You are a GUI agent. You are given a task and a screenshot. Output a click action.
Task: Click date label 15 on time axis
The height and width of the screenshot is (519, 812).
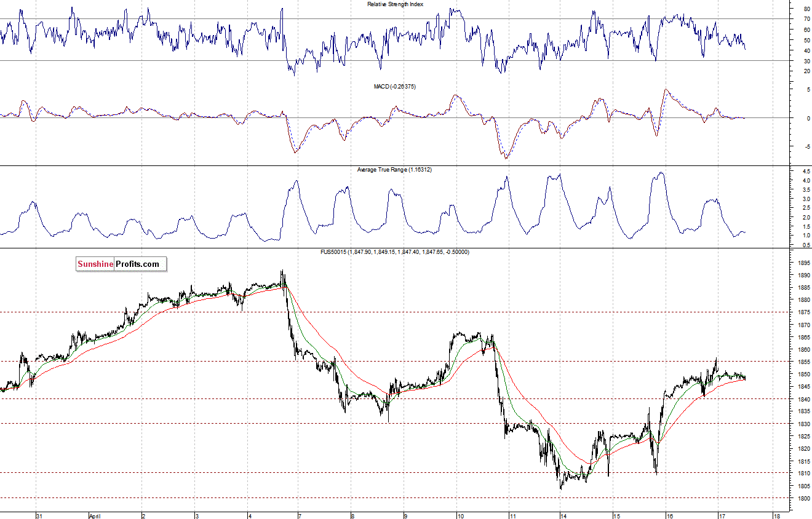[x=616, y=515]
